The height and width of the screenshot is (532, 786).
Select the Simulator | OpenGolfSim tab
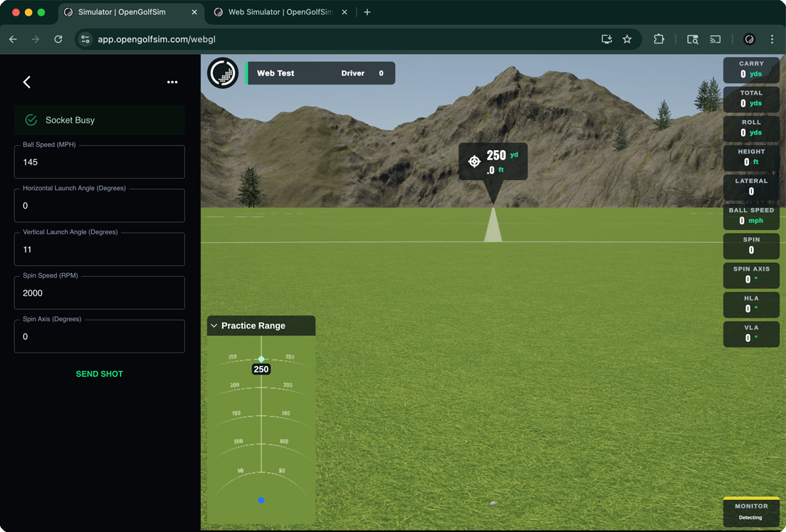tap(128, 12)
